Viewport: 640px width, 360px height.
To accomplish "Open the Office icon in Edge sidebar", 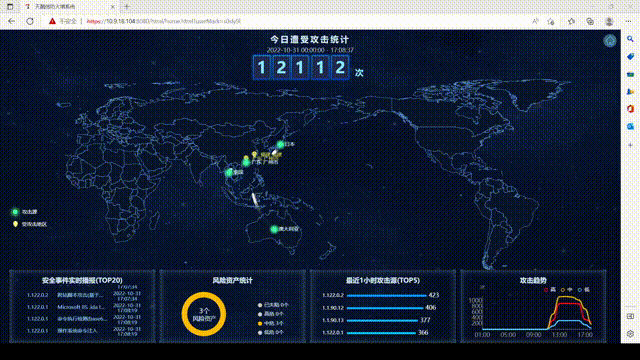I will point(630,109).
